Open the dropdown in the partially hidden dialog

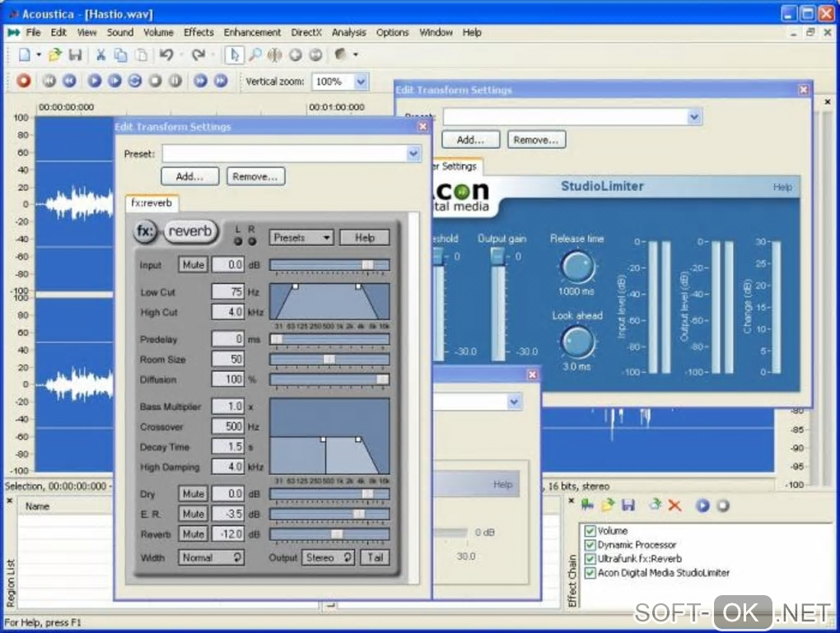coord(514,402)
